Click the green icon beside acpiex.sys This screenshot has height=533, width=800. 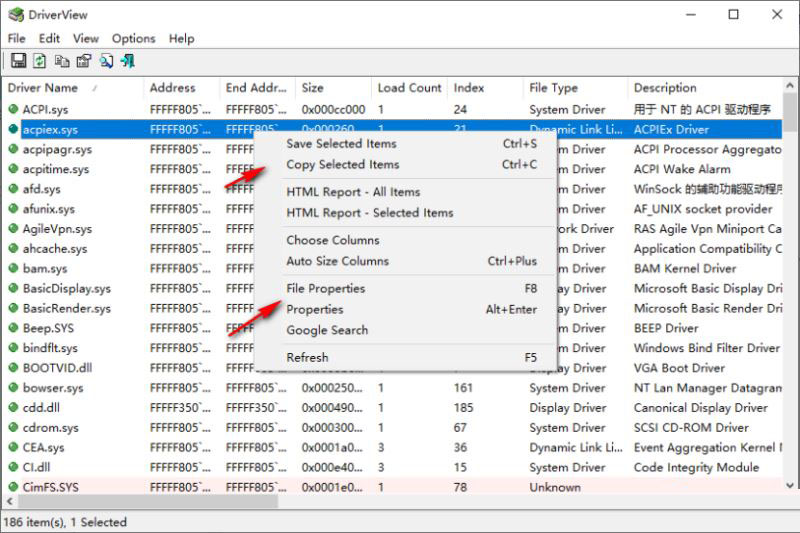pos(14,129)
